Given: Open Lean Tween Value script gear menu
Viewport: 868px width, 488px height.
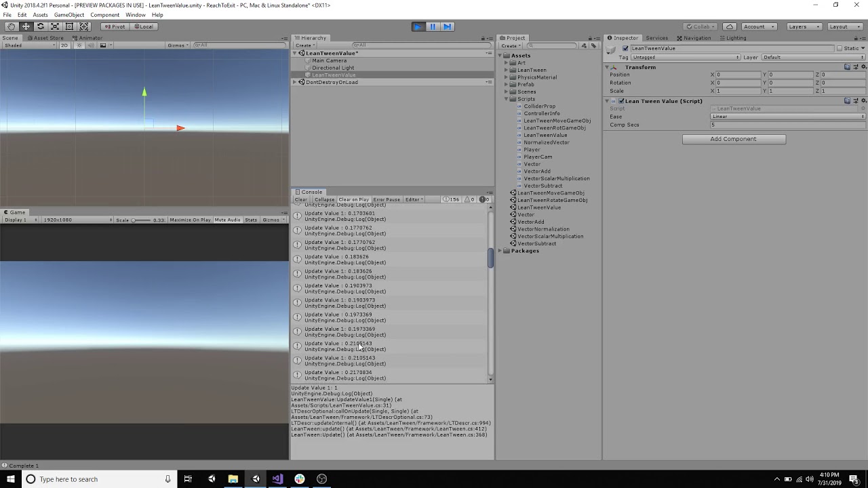Looking at the screenshot, I should tap(863, 101).
